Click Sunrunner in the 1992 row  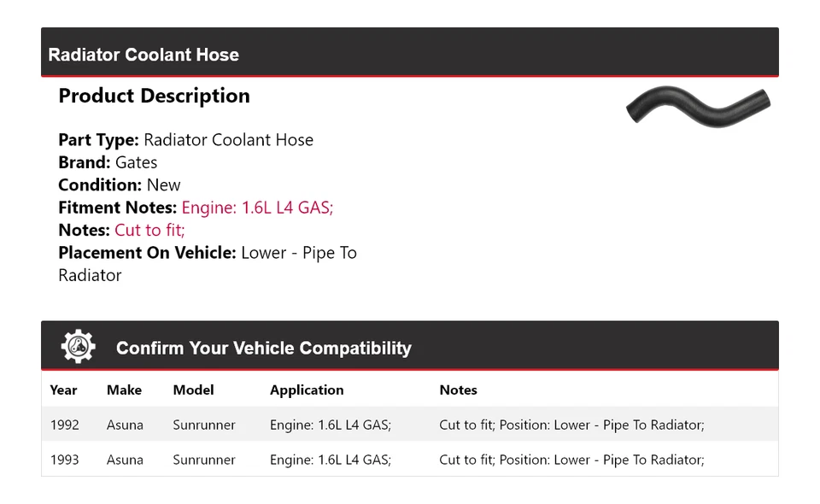tap(204, 425)
